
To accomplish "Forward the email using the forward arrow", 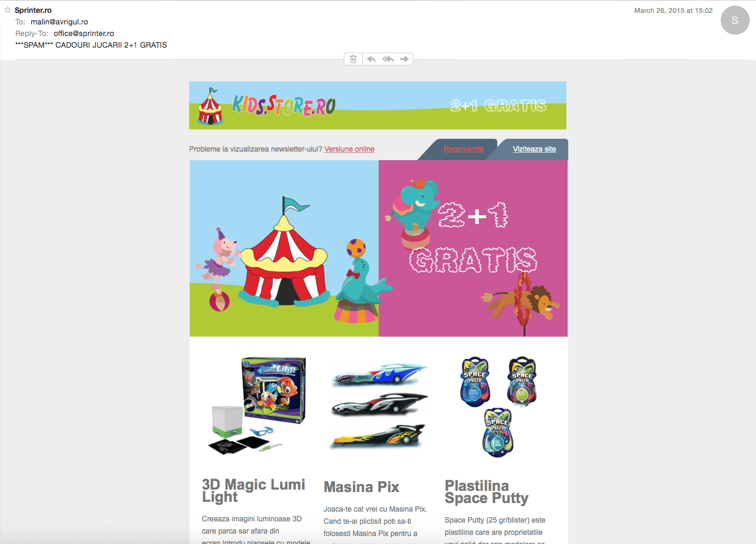I will point(404,59).
